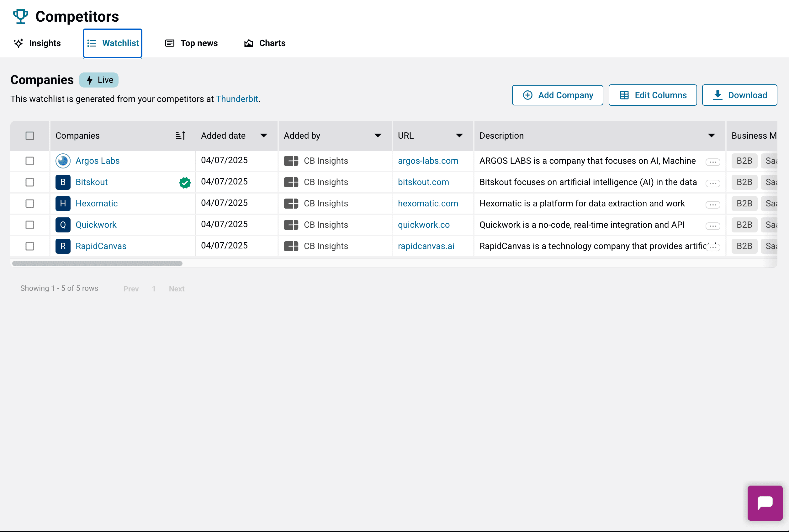
Task: Open the Added by column dropdown arrow
Action: (x=378, y=136)
